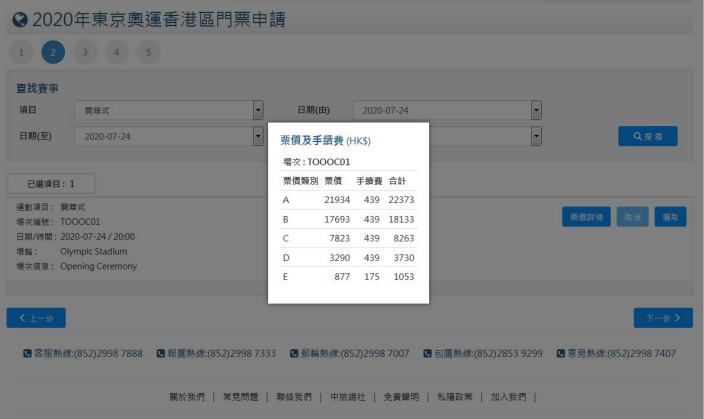Open the 中旅總社 footer link
This screenshot has width=704, height=419.
pyautogui.click(x=348, y=397)
